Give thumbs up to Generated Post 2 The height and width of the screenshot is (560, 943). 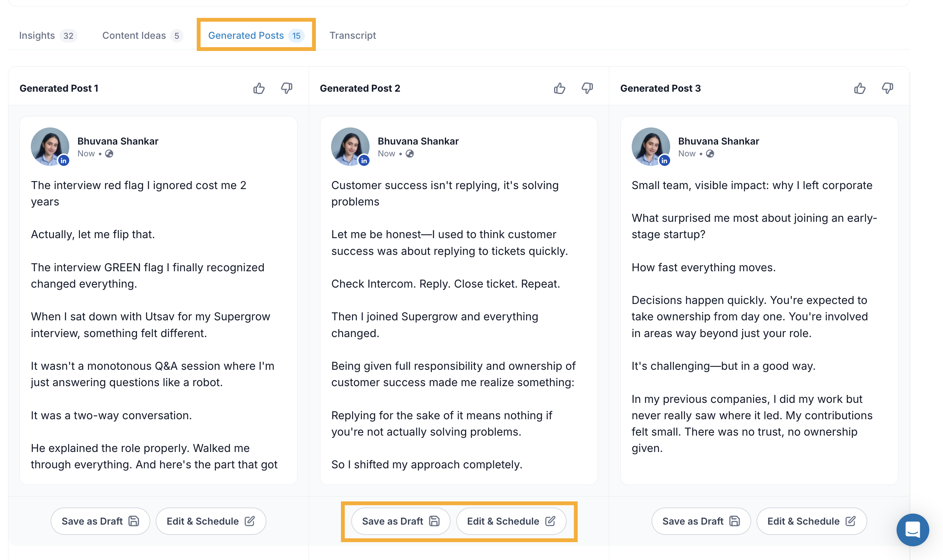tap(559, 88)
